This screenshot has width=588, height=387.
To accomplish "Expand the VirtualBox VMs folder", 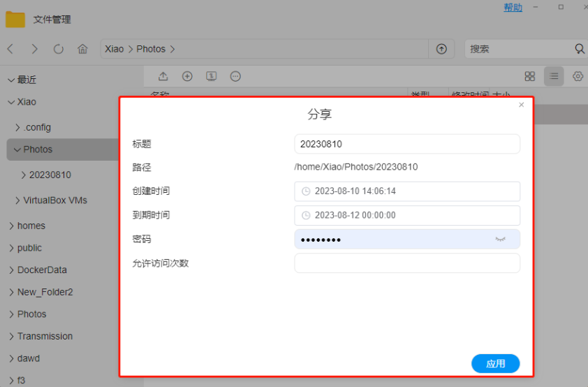I will (17, 200).
